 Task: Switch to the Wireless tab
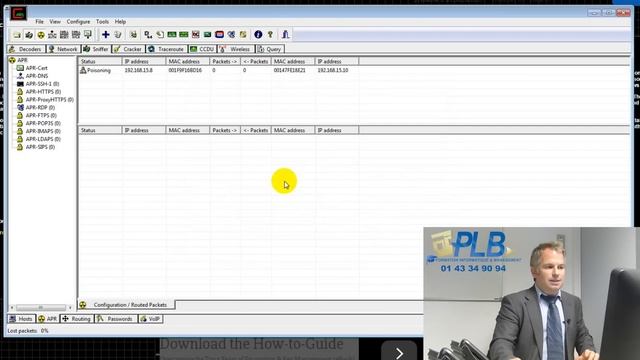click(236, 49)
